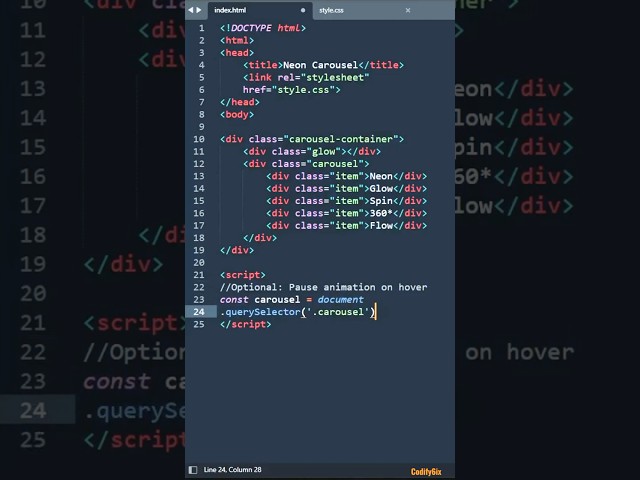Click the "carousel-container" class value
Screen dimensions: 640x480
(341, 139)
